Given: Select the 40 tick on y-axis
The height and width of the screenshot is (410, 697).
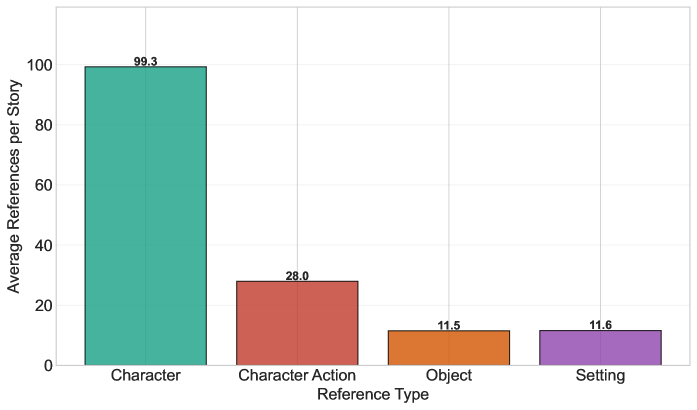Looking at the screenshot, I should [44, 245].
